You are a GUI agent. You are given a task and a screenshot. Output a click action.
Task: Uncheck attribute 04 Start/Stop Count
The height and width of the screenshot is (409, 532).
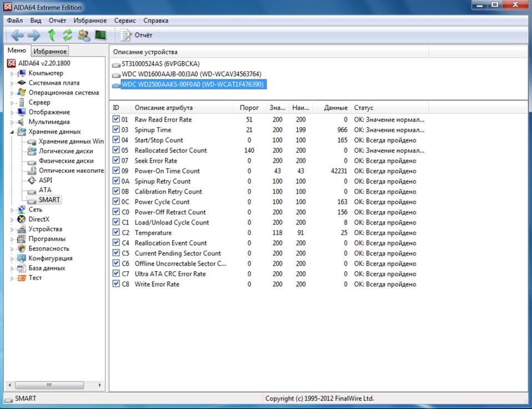tap(116, 139)
